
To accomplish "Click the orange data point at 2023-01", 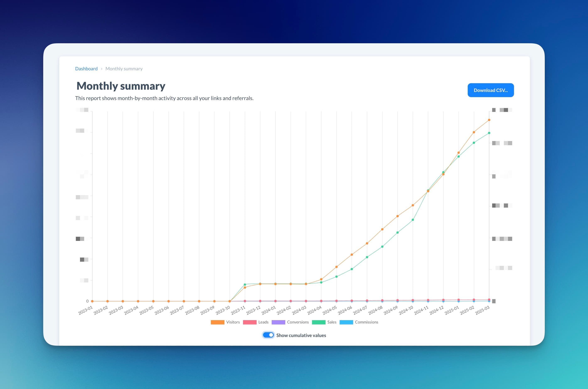I will tap(92, 301).
